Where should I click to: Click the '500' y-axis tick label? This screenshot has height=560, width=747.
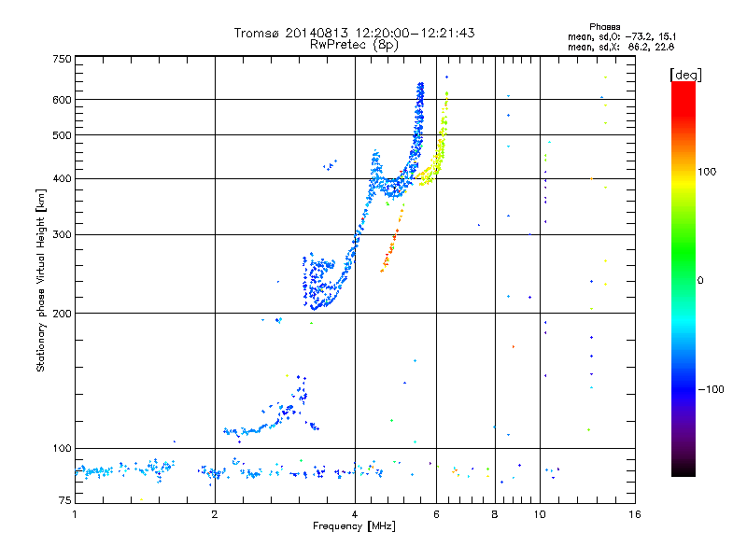63,135
